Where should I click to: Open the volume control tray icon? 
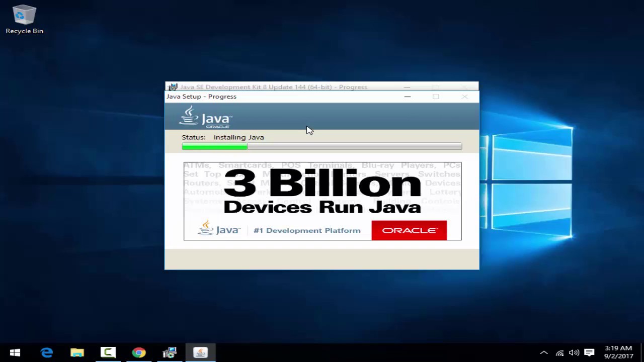coord(574,353)
